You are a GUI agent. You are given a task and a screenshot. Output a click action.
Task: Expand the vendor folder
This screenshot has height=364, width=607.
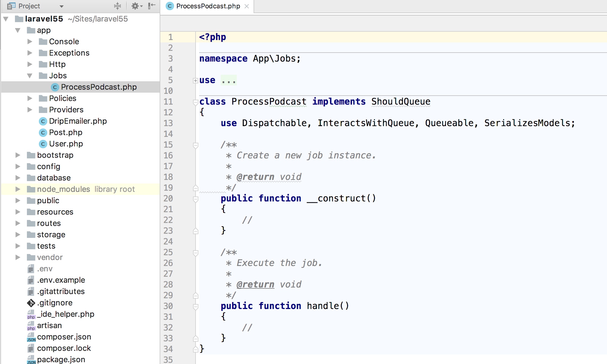[18, 257]
